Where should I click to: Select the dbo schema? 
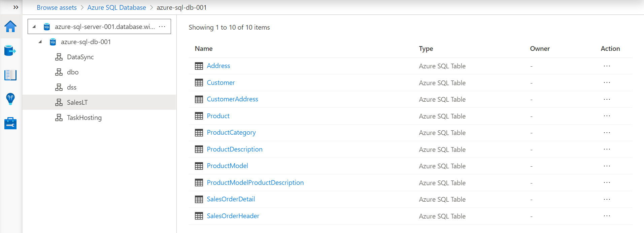[x=73, y=72]
